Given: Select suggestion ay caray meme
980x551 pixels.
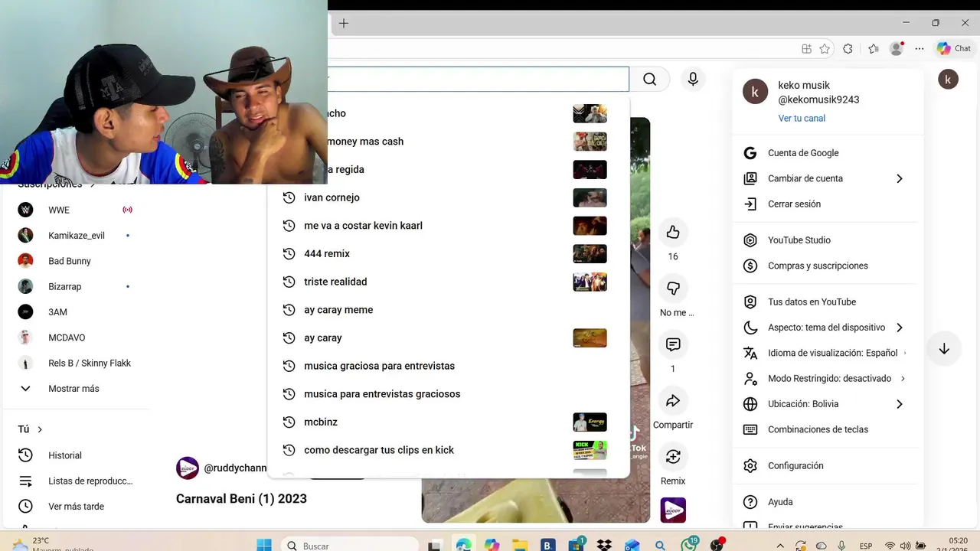Looking at the screenshot, I should [x=448, y=310].
